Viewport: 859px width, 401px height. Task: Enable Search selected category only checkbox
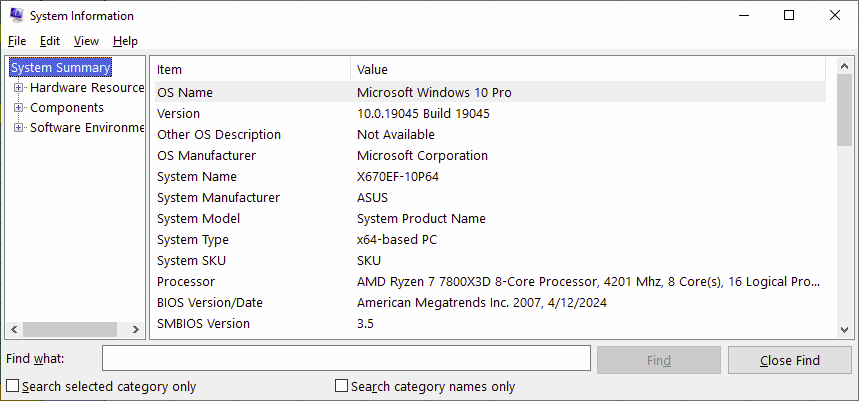click(13, 386)
